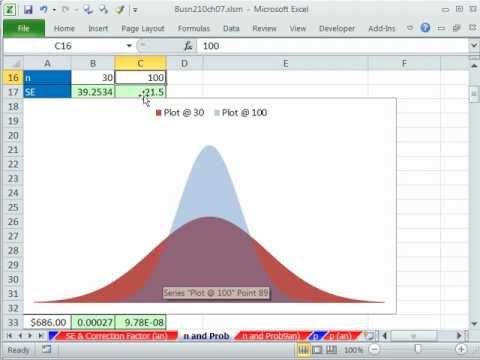Click the Help question mark icon

[x=425, y=28]
